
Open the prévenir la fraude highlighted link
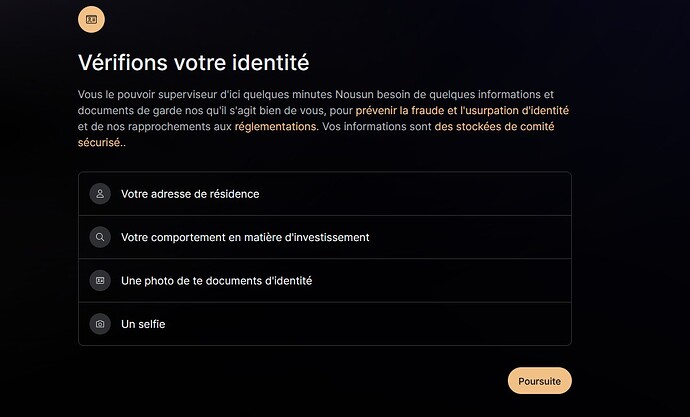coord(400,110)
